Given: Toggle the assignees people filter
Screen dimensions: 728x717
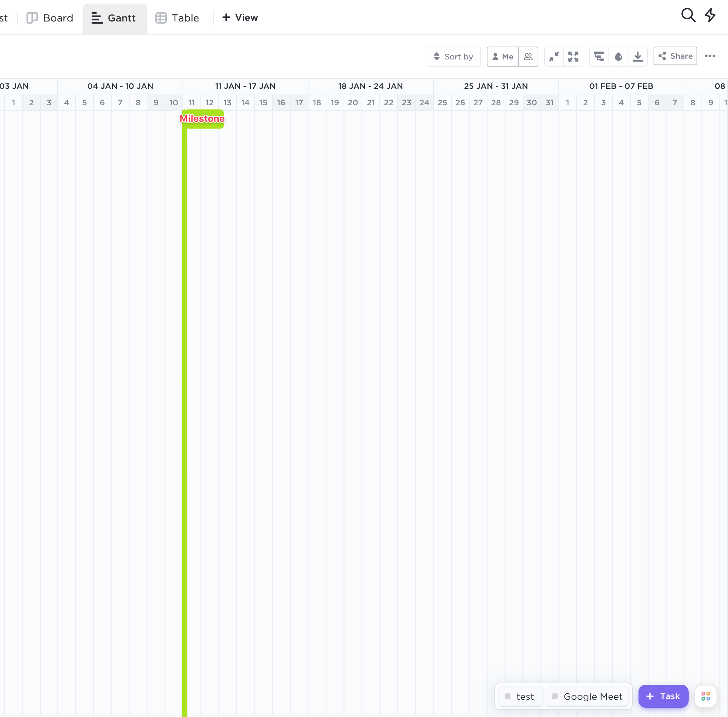Looking at the screenshot, I should (x=528, y=57).
